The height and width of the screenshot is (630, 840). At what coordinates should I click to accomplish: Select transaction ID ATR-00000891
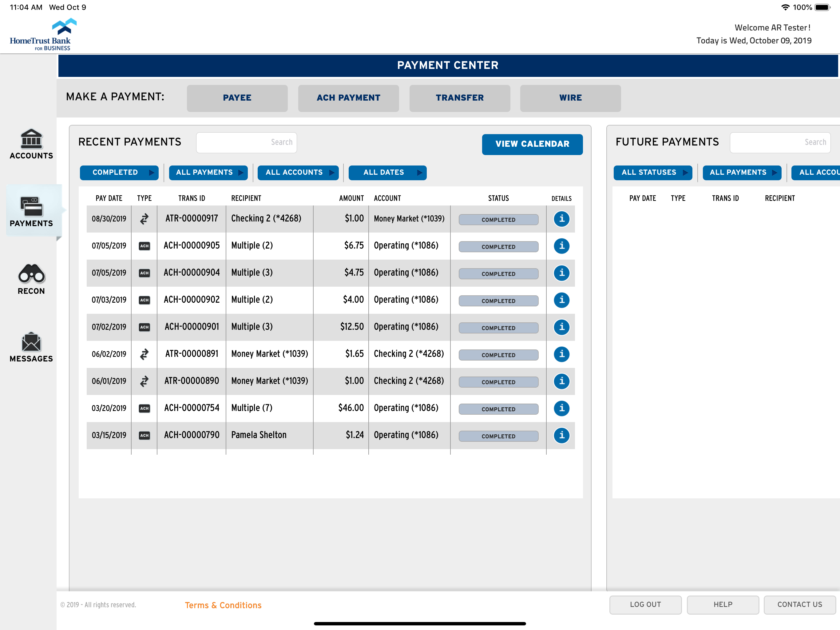[192, 354]
